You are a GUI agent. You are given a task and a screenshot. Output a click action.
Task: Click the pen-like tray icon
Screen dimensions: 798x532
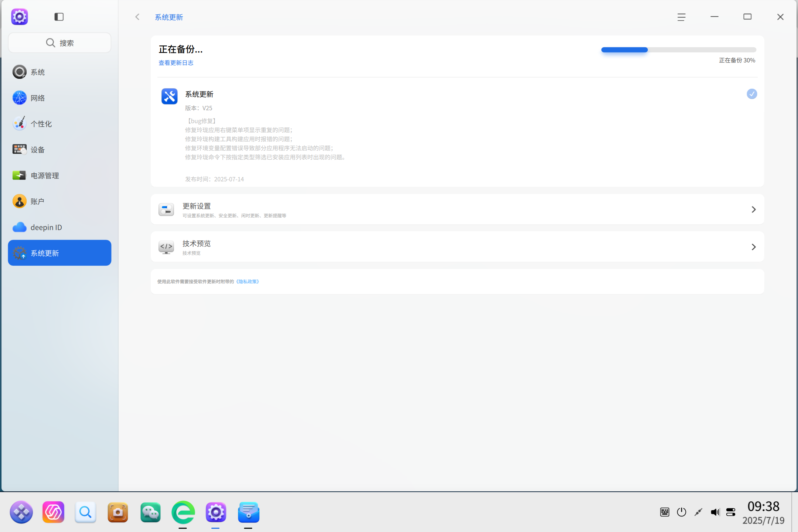pyautogui.click(x=698, y=512)
